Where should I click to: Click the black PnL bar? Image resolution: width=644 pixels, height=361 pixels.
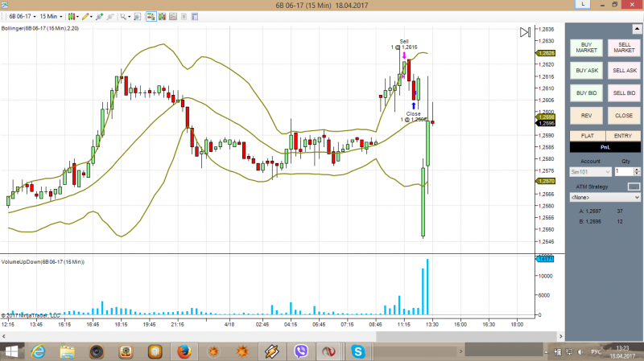(x=605, y=147)
